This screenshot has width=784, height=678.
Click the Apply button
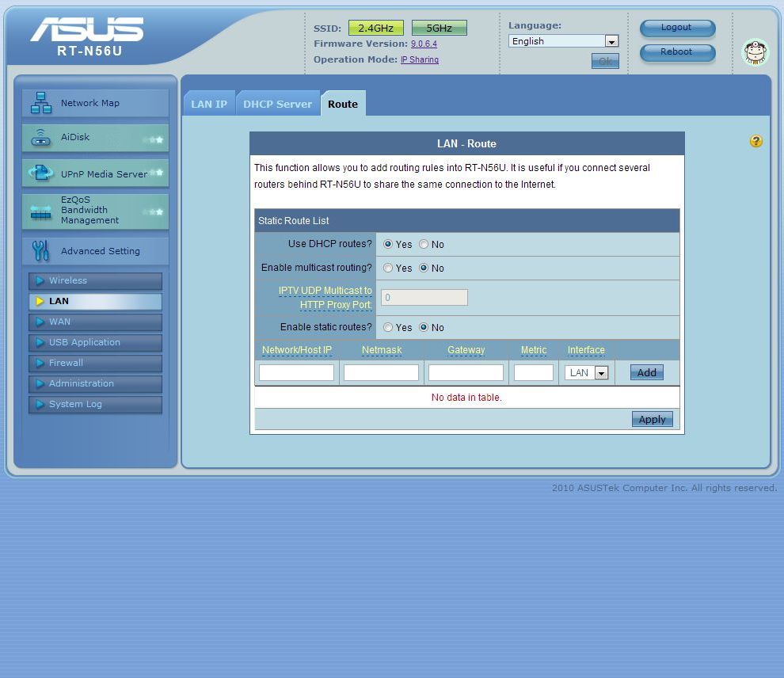click(652, 420)
